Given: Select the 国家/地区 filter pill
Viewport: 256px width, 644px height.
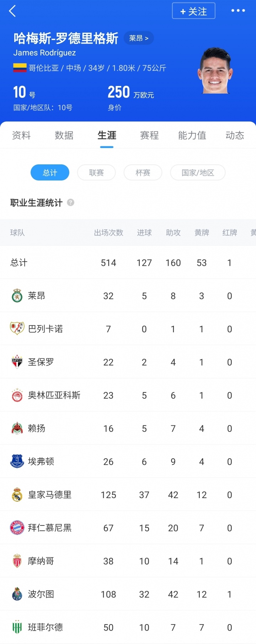Looking at the screenshot, I should 198,173.
